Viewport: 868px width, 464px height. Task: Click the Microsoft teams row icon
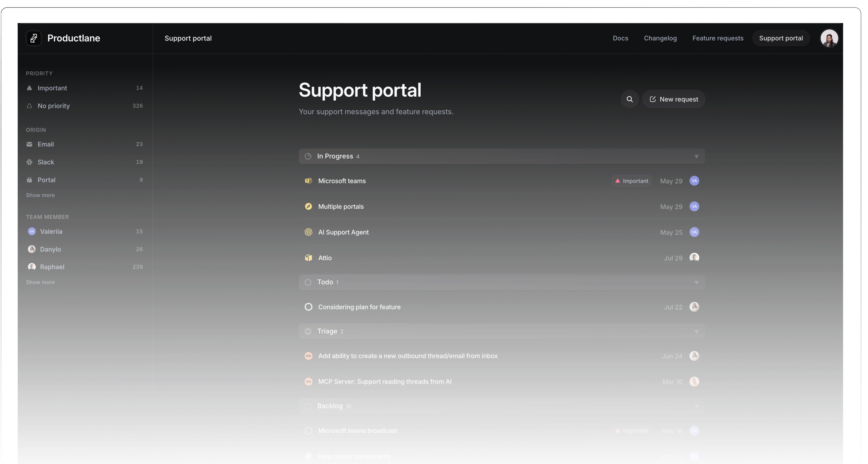click(308, 181)
